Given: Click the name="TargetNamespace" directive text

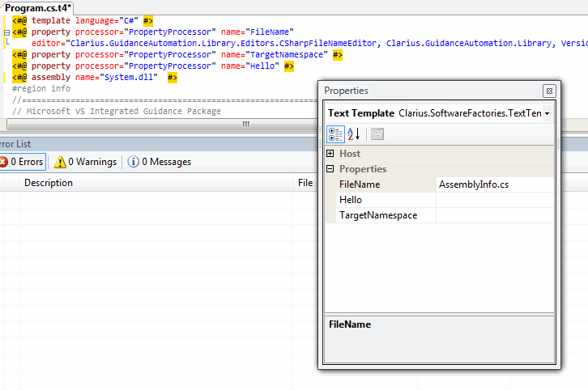Looking at the screenshot, I should coord(274,55).
